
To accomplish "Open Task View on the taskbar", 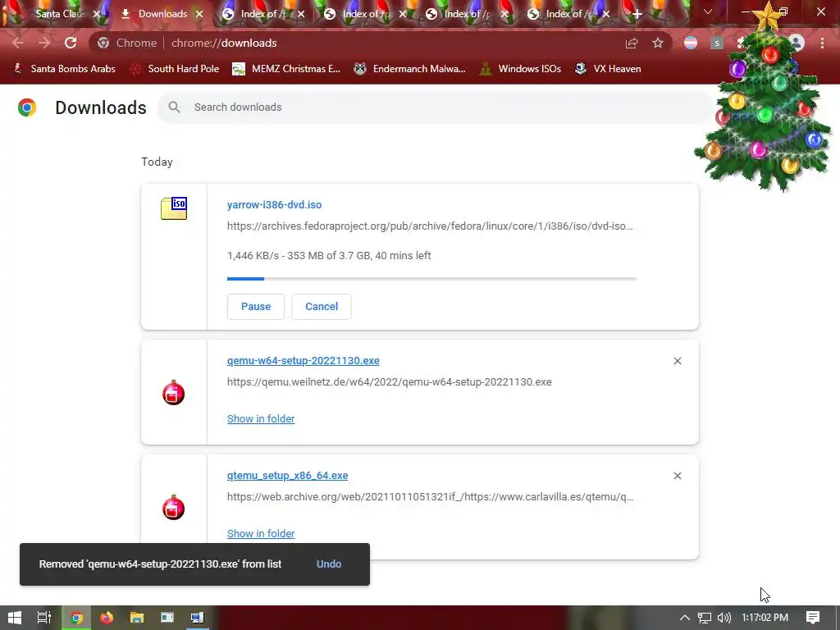I will (x=44, y=618).
